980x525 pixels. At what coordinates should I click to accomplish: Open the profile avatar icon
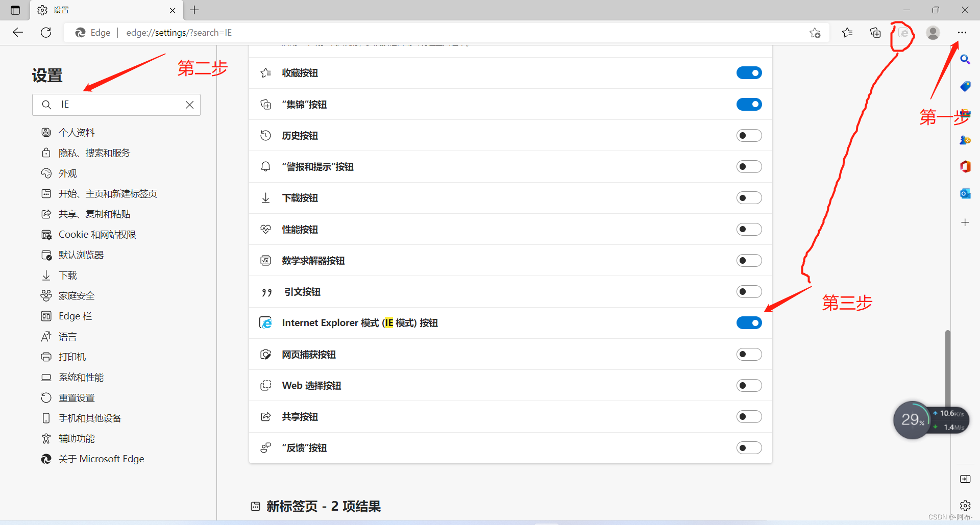(x=933, y=33)
